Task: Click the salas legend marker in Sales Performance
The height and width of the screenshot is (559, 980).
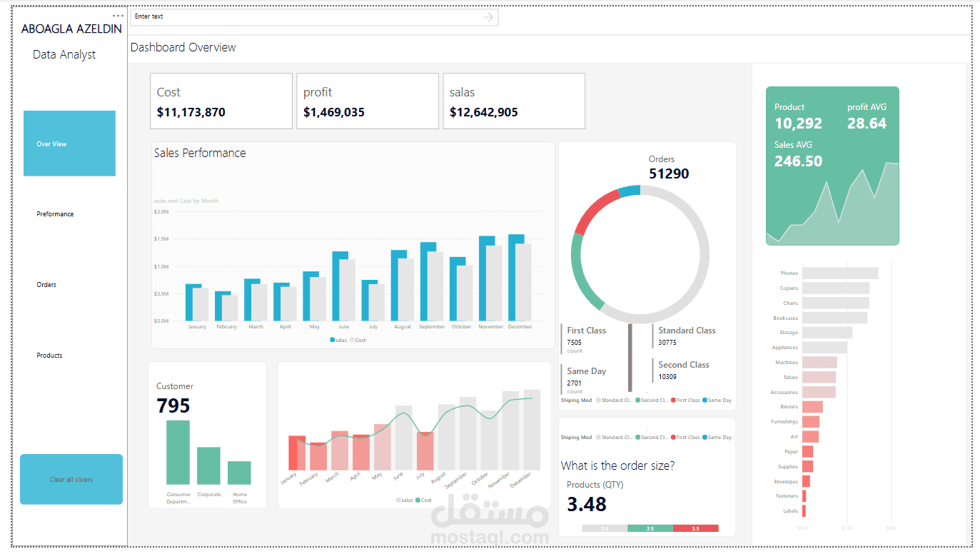Action: coord(332,340)
